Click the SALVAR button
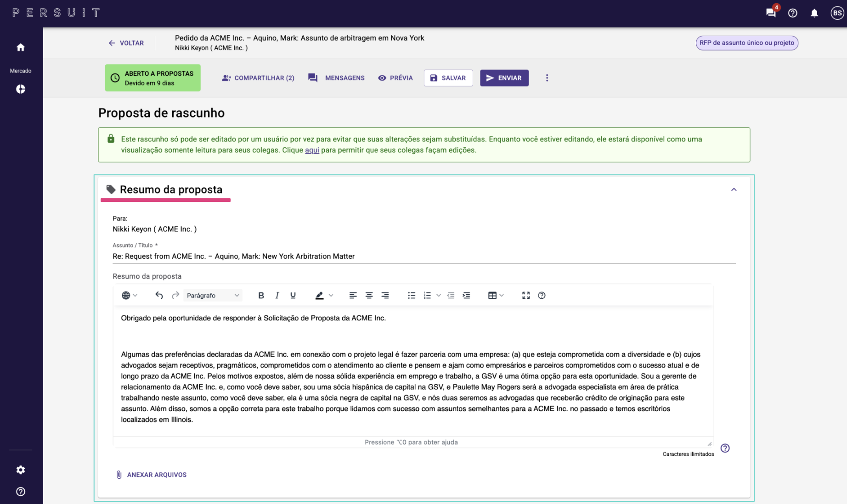The image size is (847, 504). tap(448, 78)
